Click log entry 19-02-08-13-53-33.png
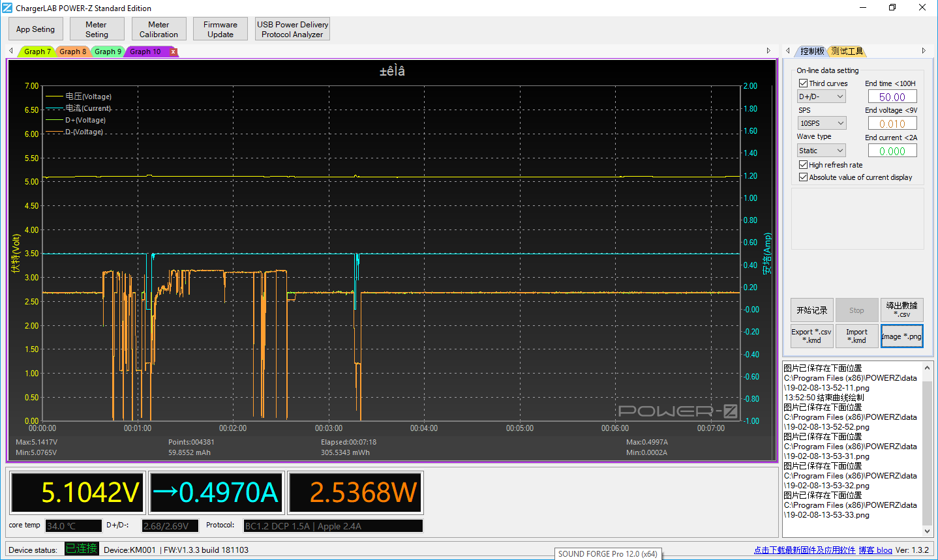Screen dimensions: 938x560 tap(826, 515)
